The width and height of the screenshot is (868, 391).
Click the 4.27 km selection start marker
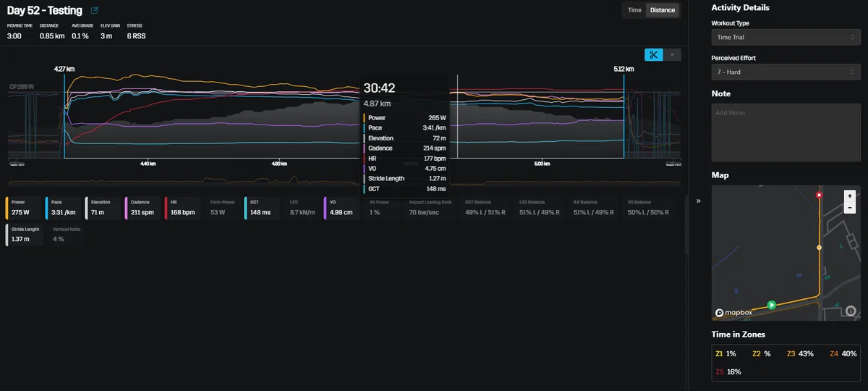click(x=64, y=69)
